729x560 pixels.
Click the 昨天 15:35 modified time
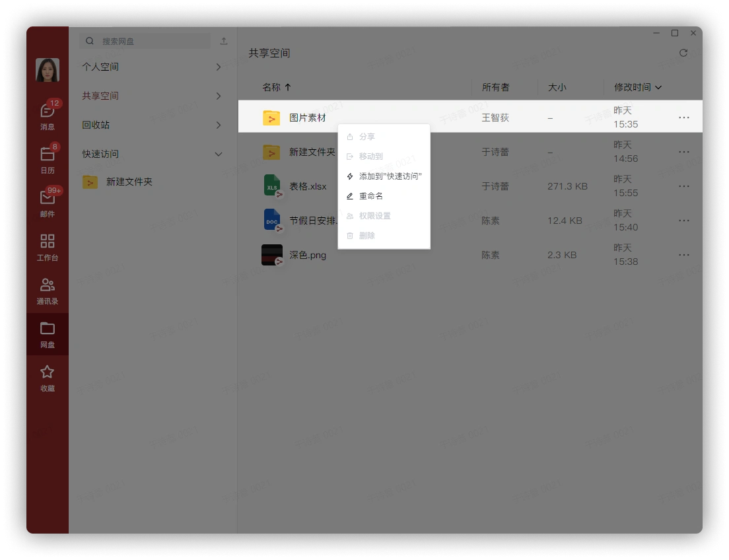pos(626,117)
